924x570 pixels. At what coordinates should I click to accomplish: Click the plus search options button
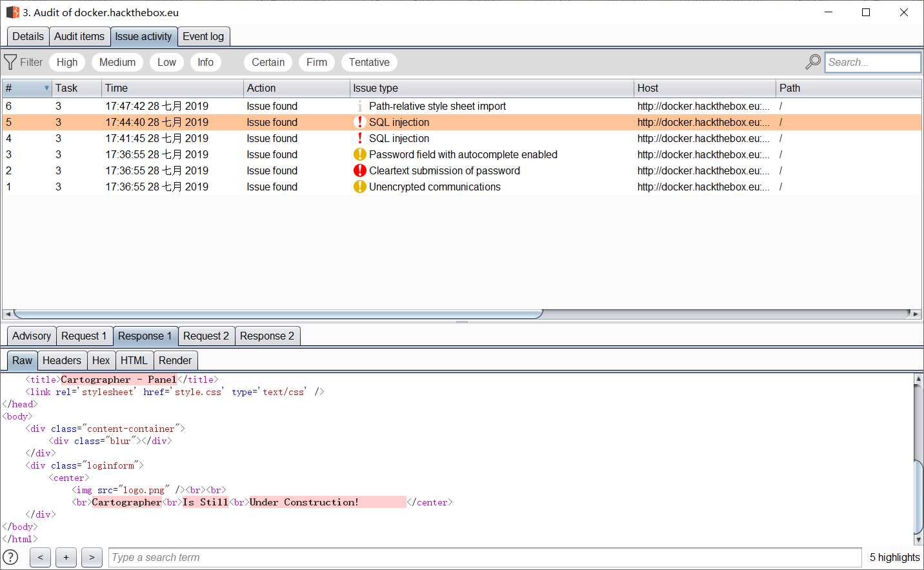[66, 557]
